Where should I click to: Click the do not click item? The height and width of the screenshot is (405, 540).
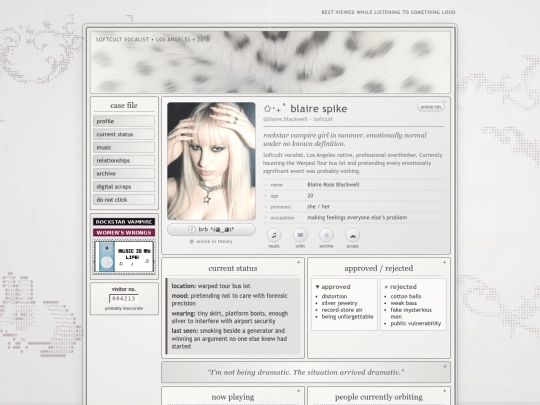[x=124, y=200]
